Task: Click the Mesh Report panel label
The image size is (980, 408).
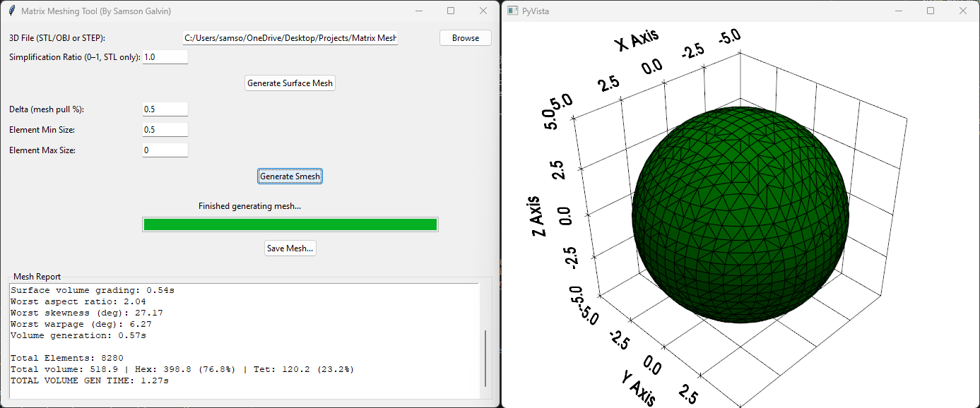Action: [37, 276]
